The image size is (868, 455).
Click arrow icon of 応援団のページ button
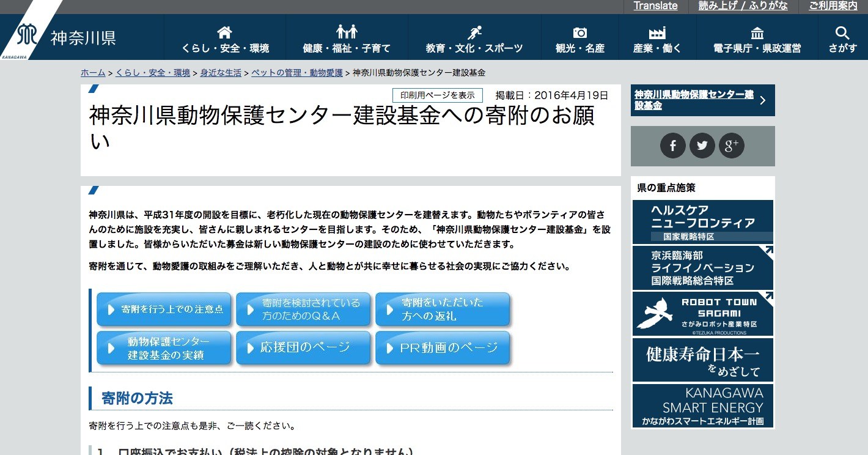251,348
